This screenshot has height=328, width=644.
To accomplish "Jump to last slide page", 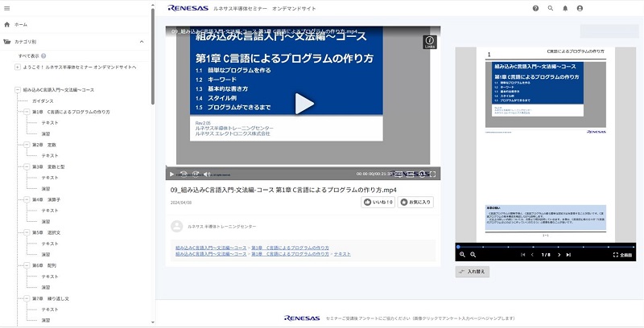I will (x=568, y=255).
